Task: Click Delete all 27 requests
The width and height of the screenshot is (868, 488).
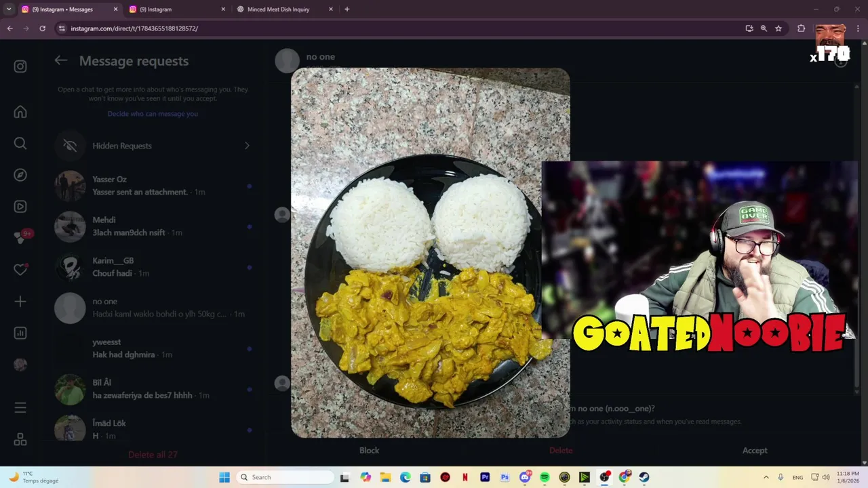Action: coord(153,454)
